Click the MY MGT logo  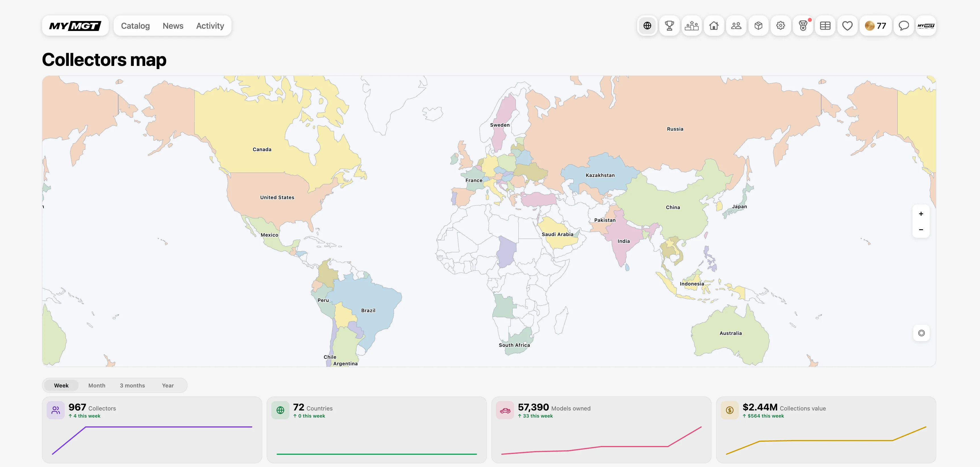(x=75, y=26)
